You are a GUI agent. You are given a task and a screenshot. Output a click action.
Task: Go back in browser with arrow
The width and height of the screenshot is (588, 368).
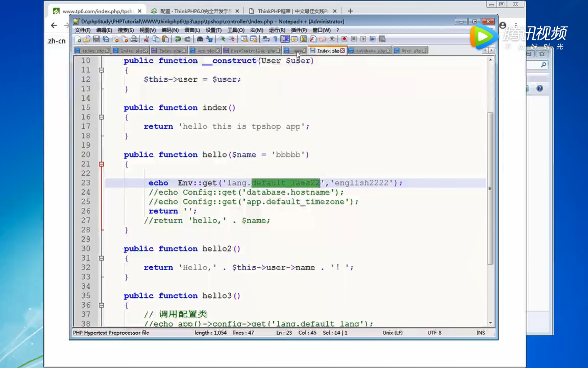54,25
